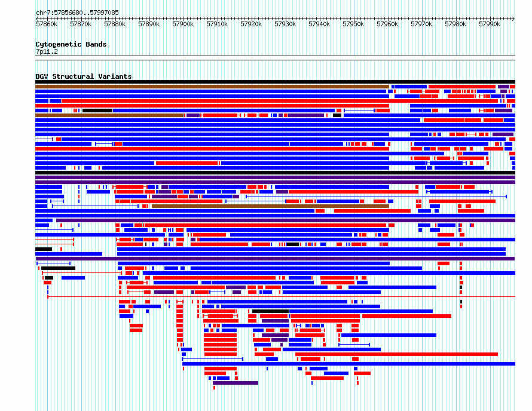This screenshot has height=411, width=532.
Task: Select the 57910k coordinate label
Action: tap(217, 24)
